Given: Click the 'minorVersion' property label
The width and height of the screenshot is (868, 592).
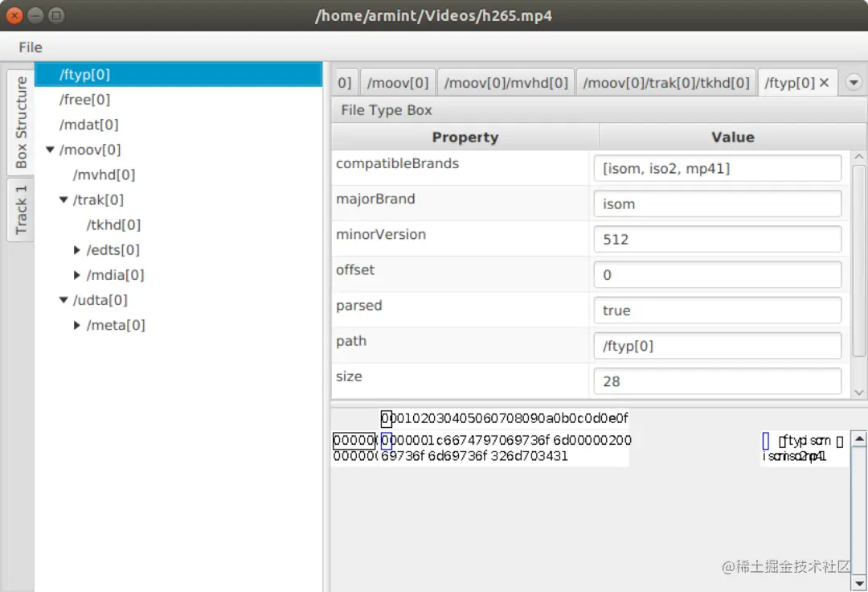Looking at the screenshot, I should [381, 234].
